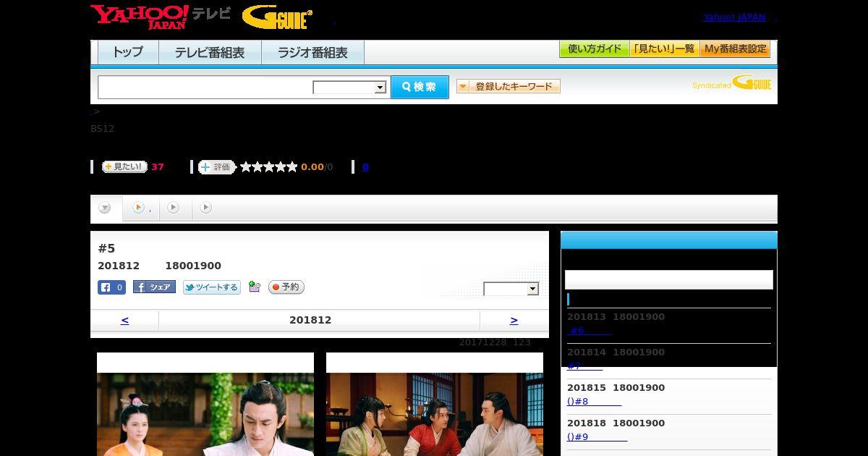Select the fourth tab with gray play icon
Screen dimensions: 868x456
(206, 208)
